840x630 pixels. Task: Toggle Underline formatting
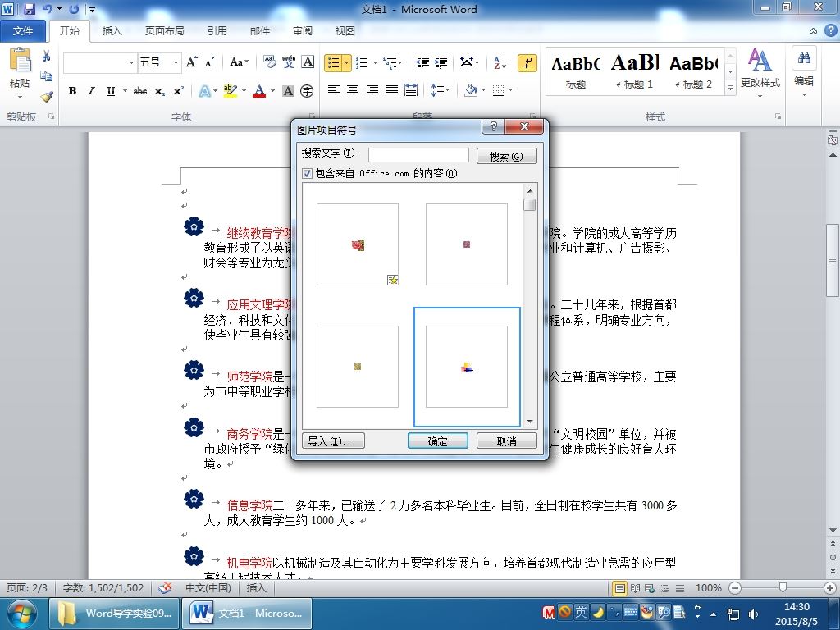pyautogui.click(x=111, y=91)
